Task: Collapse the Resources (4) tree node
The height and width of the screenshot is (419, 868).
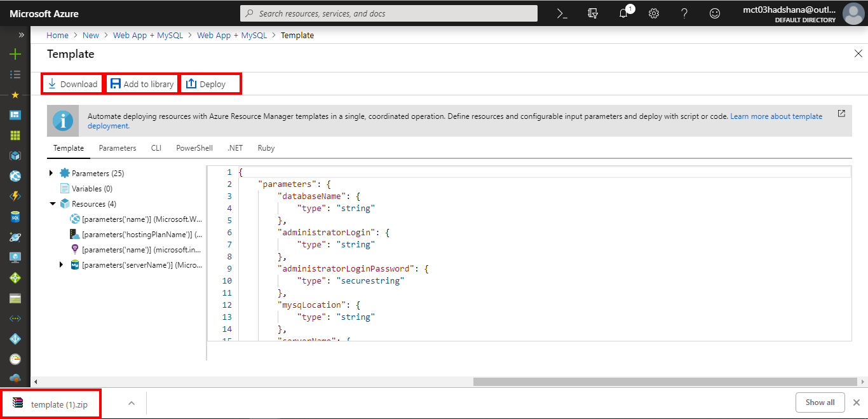Action: pos(52,204)
